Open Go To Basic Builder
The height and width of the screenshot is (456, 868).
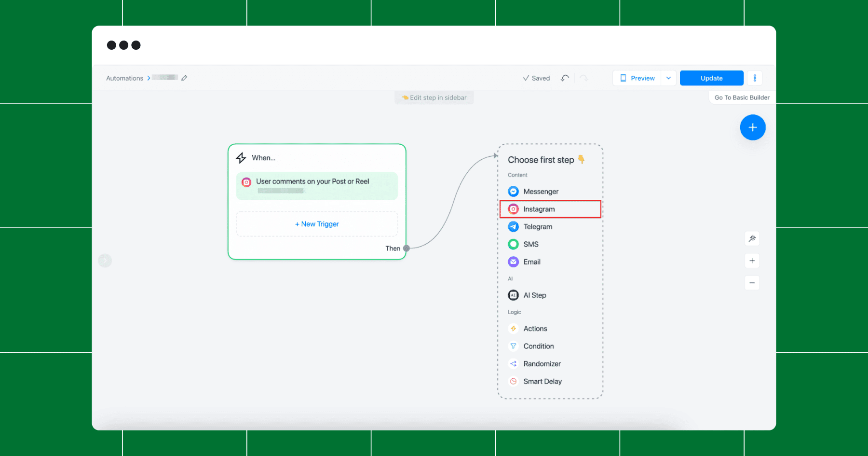(x=742, y=97)
